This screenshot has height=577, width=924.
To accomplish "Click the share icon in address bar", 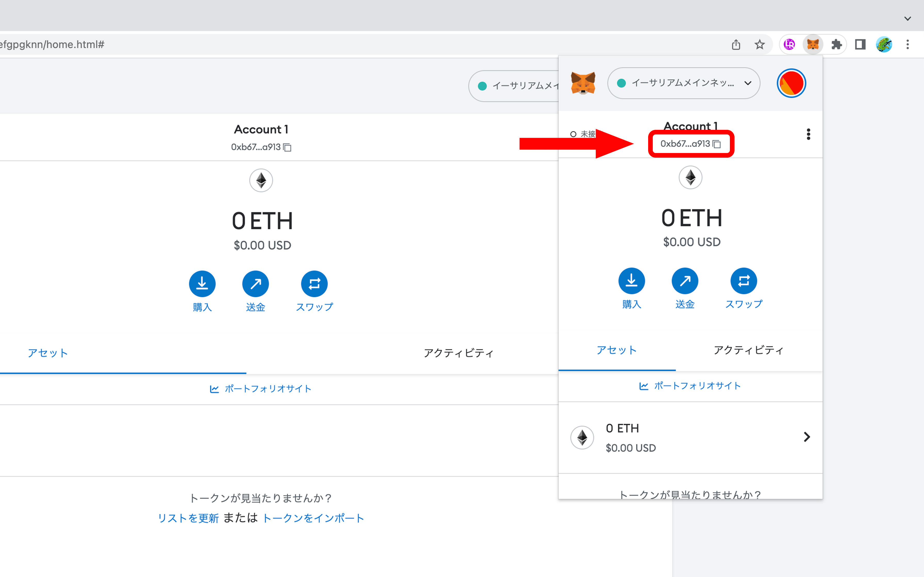I will pos(736,45).
